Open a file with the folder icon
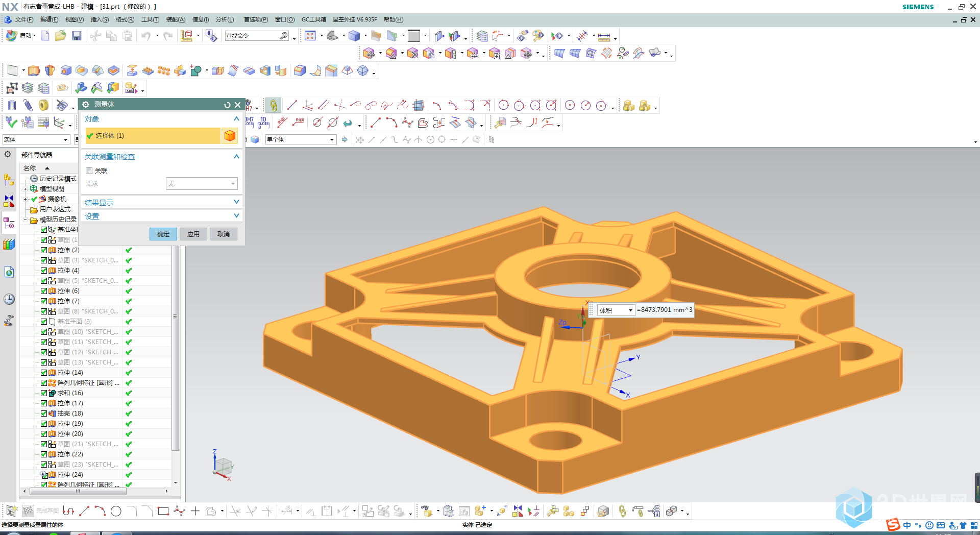980x535 pixels. 61,36
